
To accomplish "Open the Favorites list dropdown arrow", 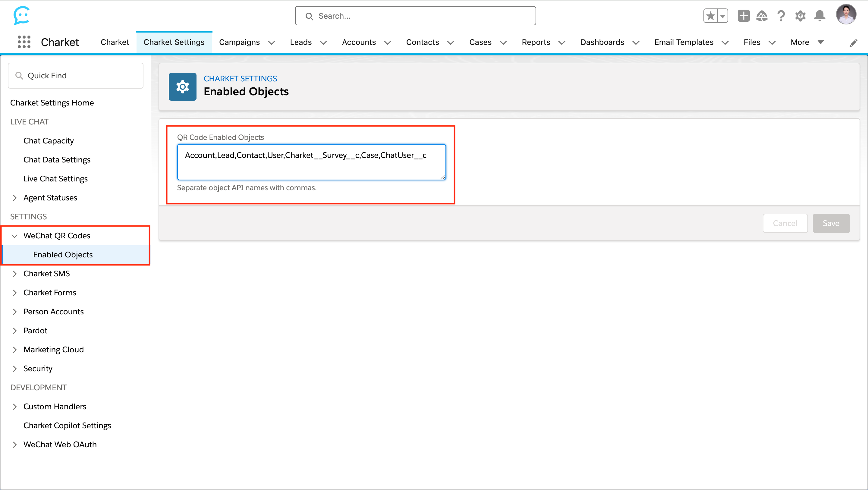I will tap(722, 16).
